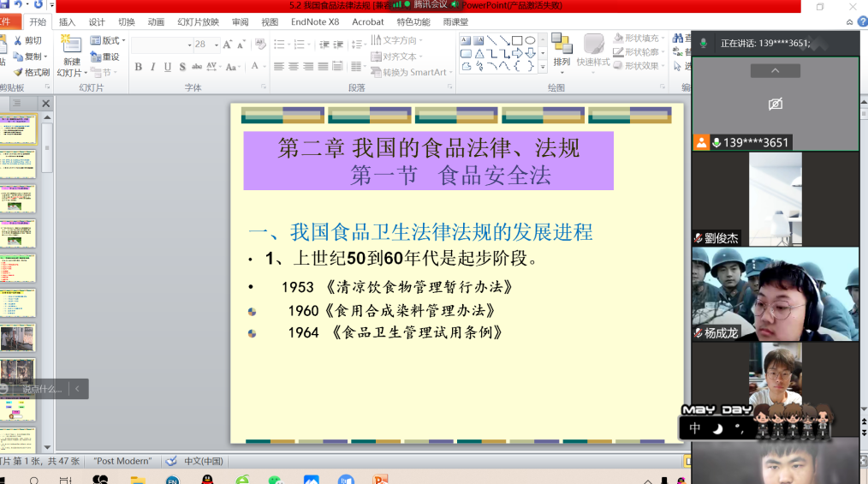
Task: Open Convert to SmartArt (转换为 SmartArt) dropdown
Action: [x=411, y=72]
